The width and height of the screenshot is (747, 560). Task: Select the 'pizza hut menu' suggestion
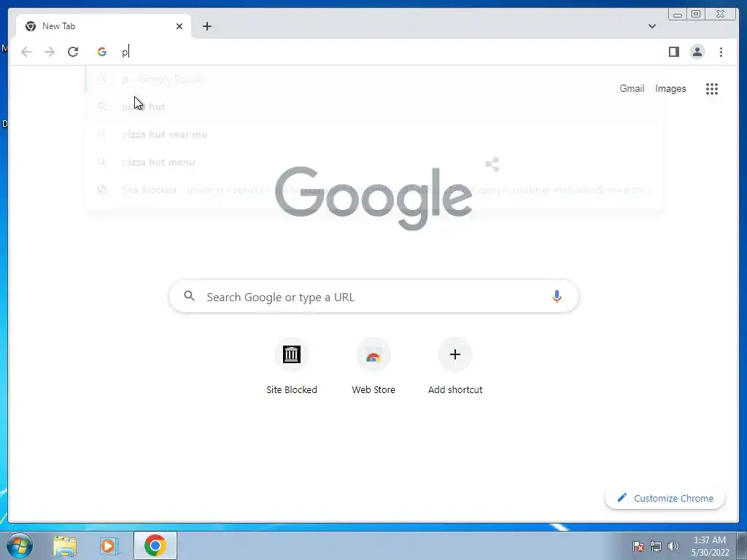coord(373,162)
